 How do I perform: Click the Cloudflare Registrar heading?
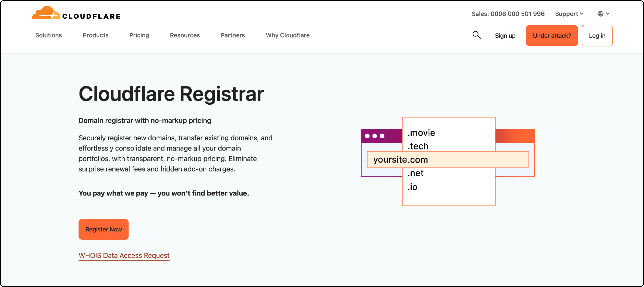click(171, 94)
